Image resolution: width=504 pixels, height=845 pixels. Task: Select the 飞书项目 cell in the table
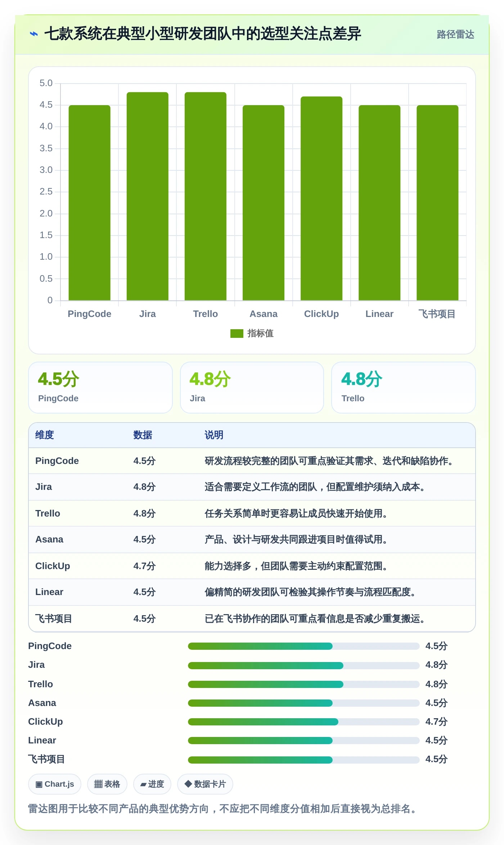[54, 618]
